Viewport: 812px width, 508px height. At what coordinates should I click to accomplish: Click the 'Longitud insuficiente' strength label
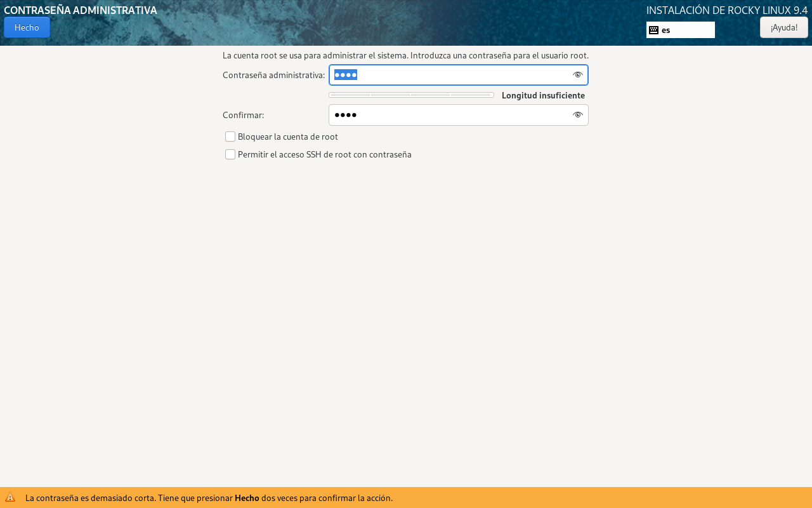click(x=543, y=95)
